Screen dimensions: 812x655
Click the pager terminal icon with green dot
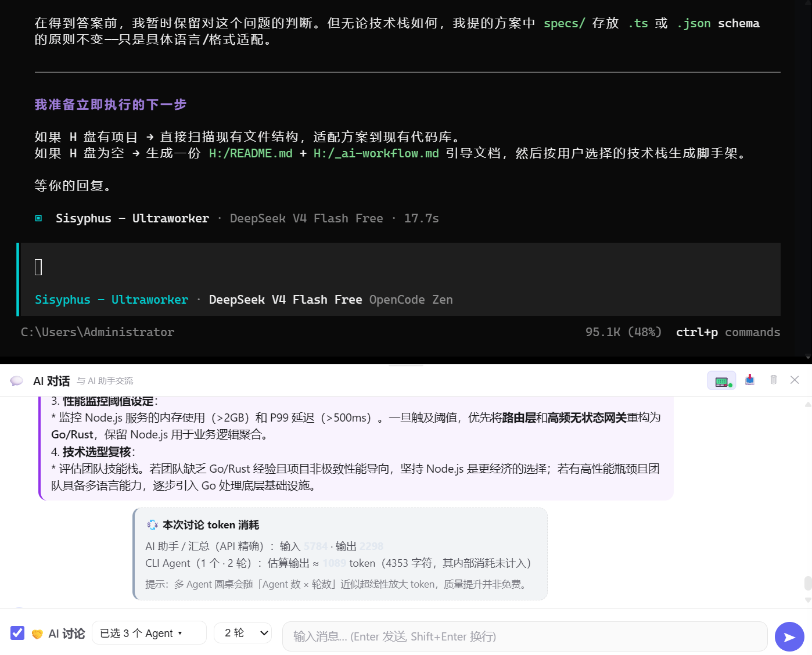pos(721,380)
